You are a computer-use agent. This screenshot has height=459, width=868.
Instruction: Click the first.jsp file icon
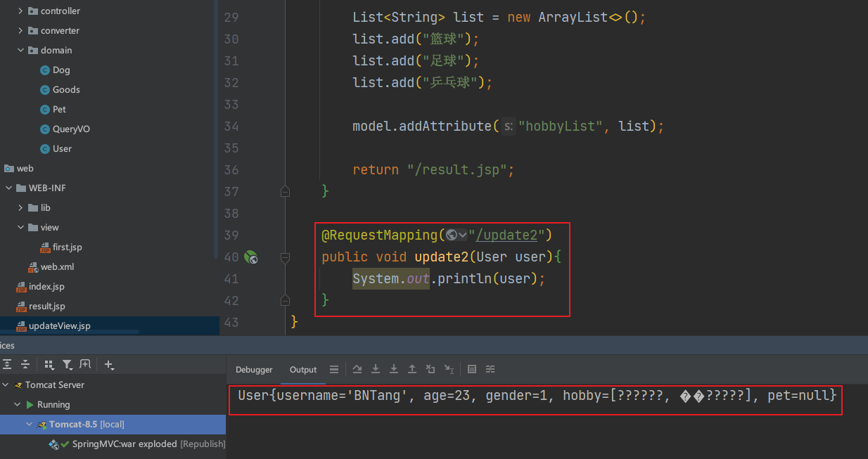pyautogui.click(x=46, y=247)
